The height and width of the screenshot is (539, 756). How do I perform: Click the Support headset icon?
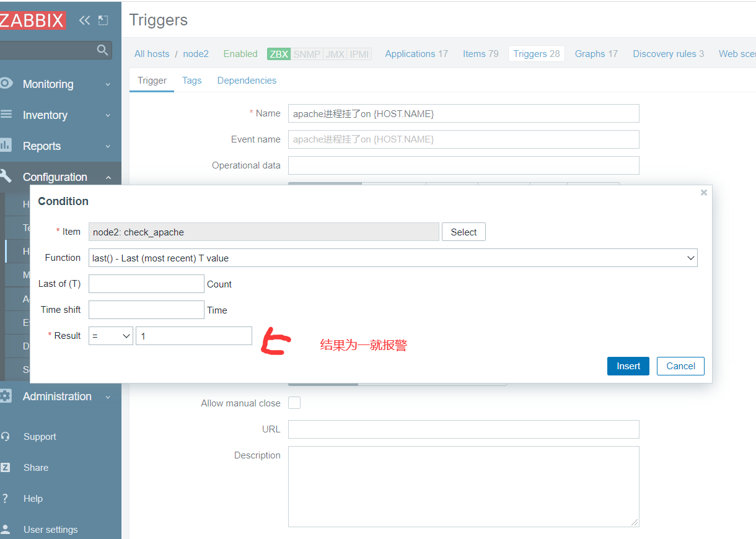coord(6,436)
